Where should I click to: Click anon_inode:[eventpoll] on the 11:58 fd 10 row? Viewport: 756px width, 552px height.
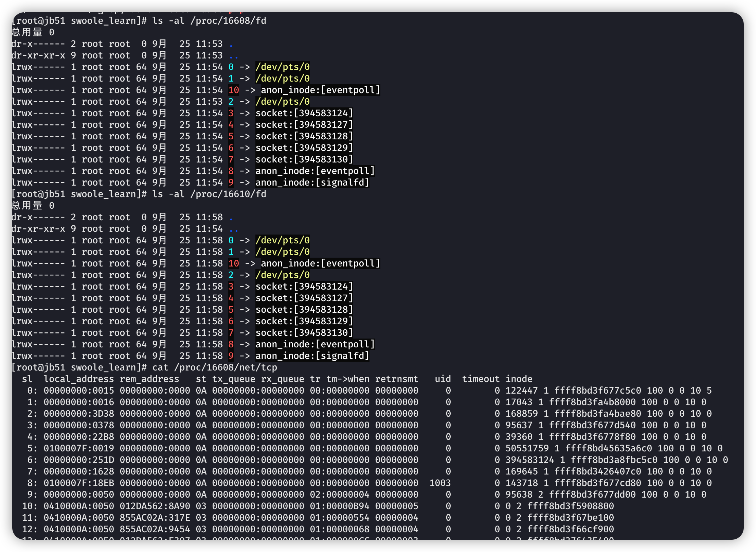pyautogui.click(x=321, y=263)
